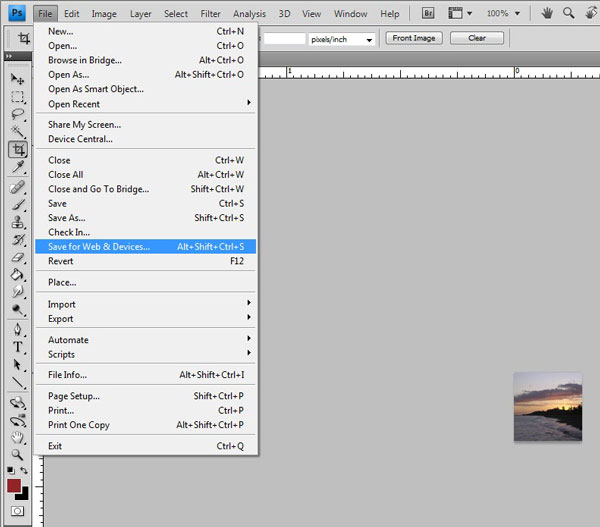Click the red foreground color swatch
Image resolution: width=600 pixels, height=527 pixels.
coord(13,486)
